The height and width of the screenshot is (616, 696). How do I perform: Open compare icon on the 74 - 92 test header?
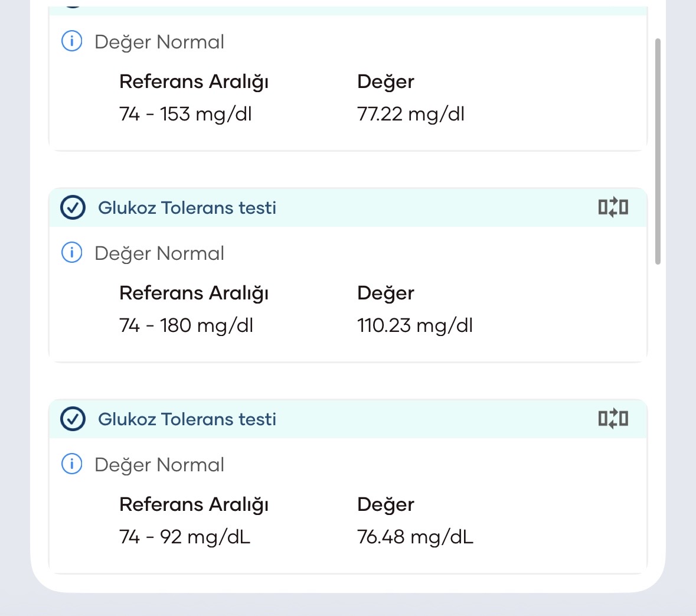tap(613, 419)
